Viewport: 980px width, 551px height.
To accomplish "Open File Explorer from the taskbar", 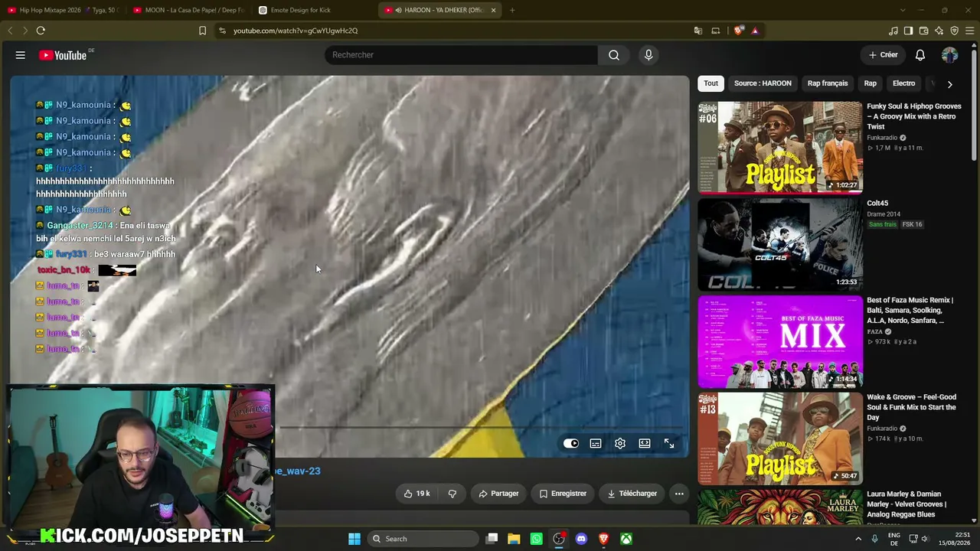I will pyautogui.click(x=514, y=539).
